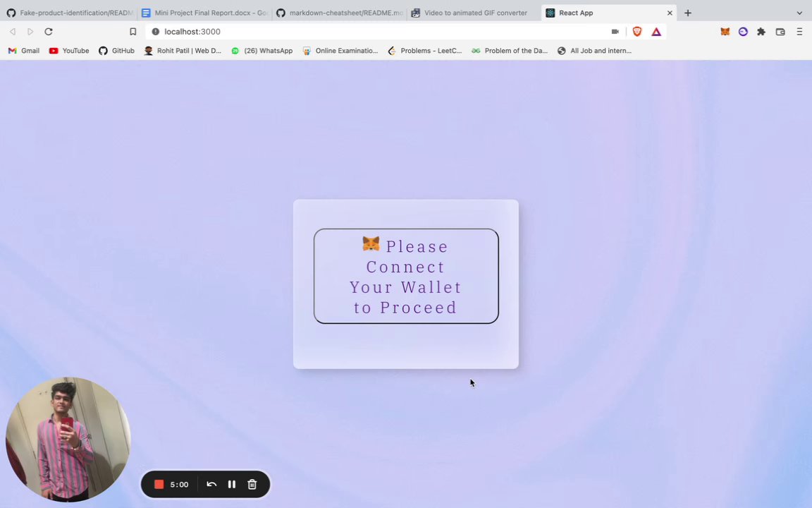The image size is (812, 508).
Task: Click the browser back arrow
Action: tap(13, 32)
